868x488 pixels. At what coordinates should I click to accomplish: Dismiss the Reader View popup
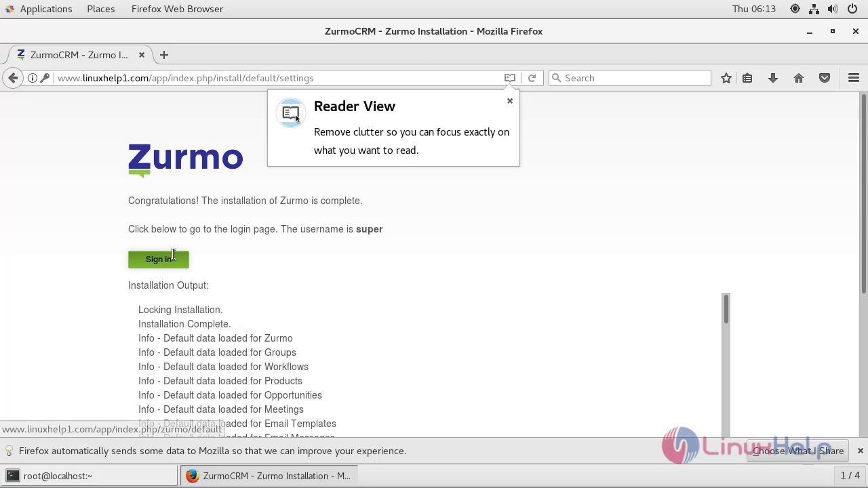[x=510, y=101]
